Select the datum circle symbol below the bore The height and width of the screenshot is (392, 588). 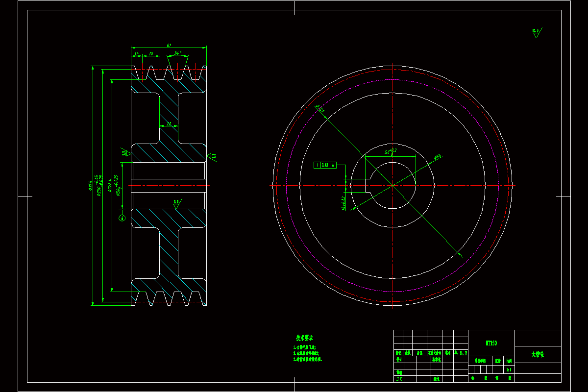point(122,218)
